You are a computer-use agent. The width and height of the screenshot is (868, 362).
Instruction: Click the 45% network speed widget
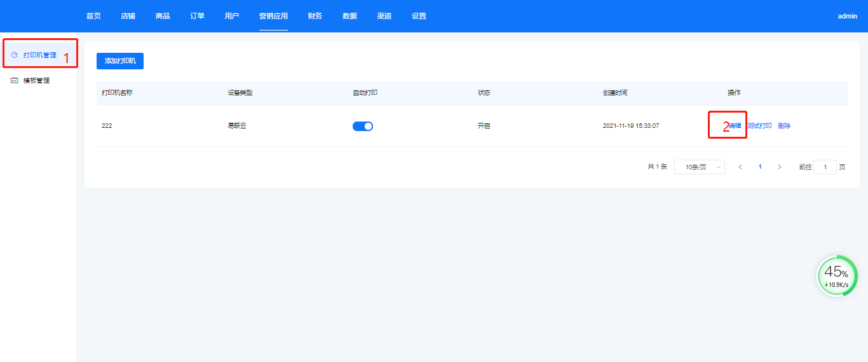[836, 276]
